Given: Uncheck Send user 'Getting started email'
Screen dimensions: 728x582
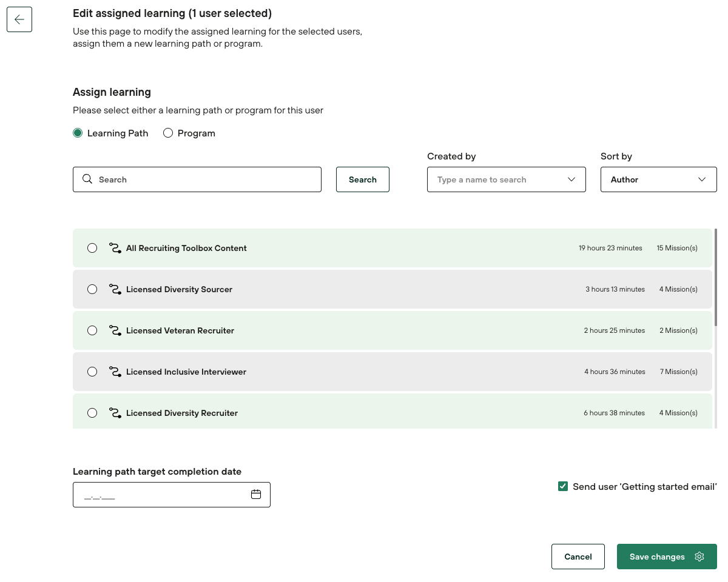Looking at the screenshot, I should tap(563, 487).
